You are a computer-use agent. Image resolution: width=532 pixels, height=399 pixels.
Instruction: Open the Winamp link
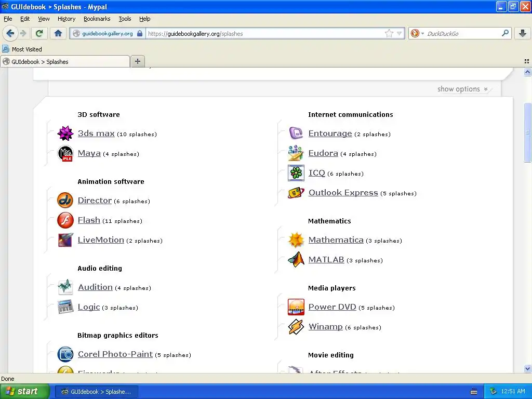[325, 327]
